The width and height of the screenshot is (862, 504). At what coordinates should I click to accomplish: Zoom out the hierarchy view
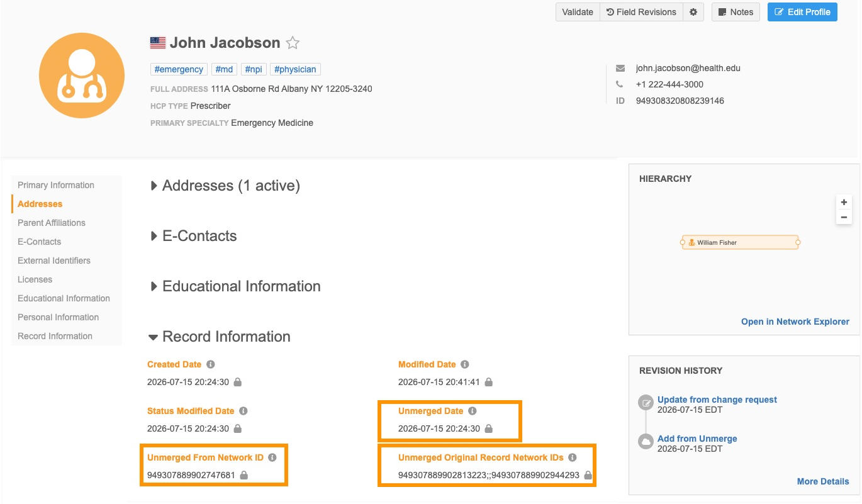tap(844, 217)
